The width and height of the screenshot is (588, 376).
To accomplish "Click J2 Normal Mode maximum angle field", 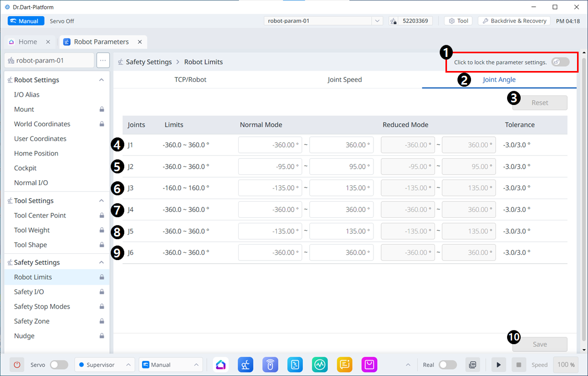I will (x=342, y=167).
